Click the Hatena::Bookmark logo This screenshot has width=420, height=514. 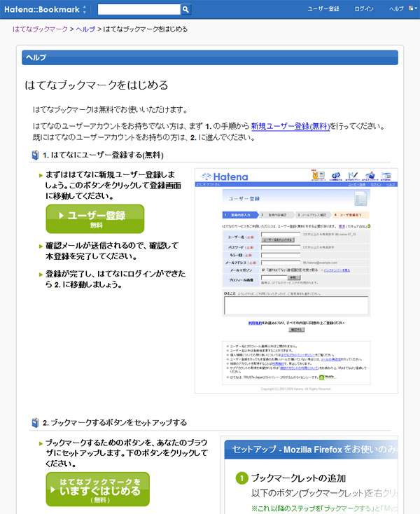[x=41, y=10]
